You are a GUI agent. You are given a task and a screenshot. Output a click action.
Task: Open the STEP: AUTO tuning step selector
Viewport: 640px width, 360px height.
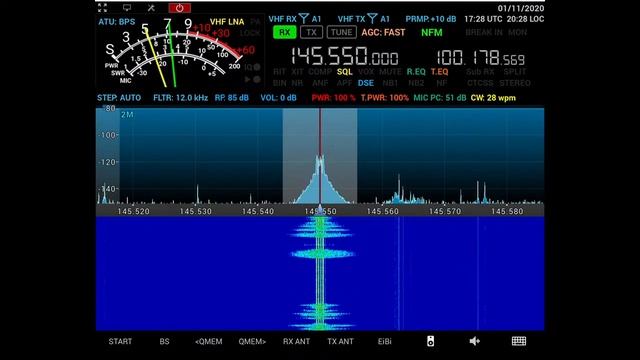click(119, 98)
